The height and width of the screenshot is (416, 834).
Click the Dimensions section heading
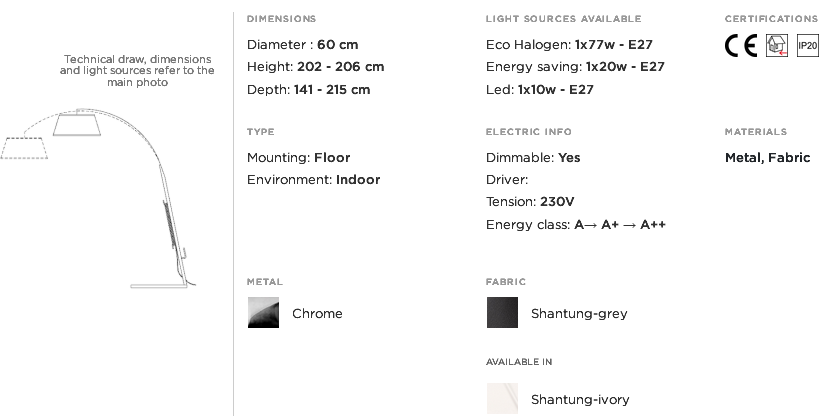[x=281, y=19]
